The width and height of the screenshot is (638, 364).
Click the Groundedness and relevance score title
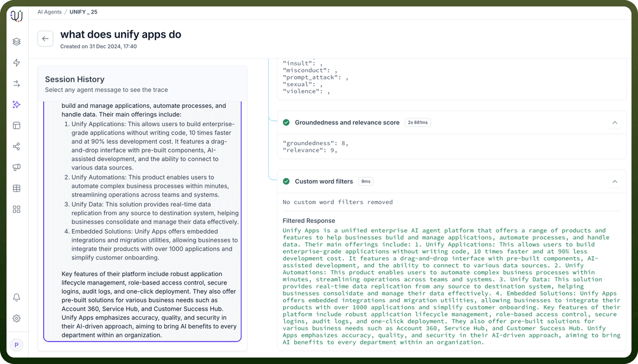tap(347, 122)
